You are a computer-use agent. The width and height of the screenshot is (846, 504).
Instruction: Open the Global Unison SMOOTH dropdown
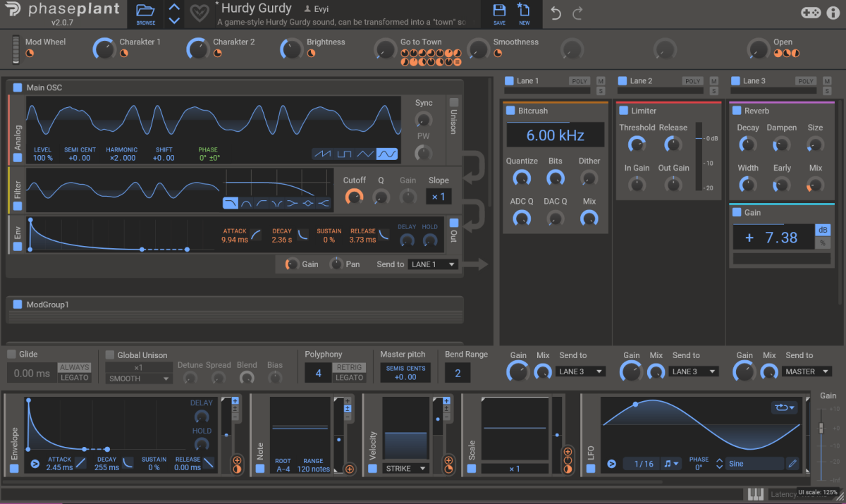[138, 379]
